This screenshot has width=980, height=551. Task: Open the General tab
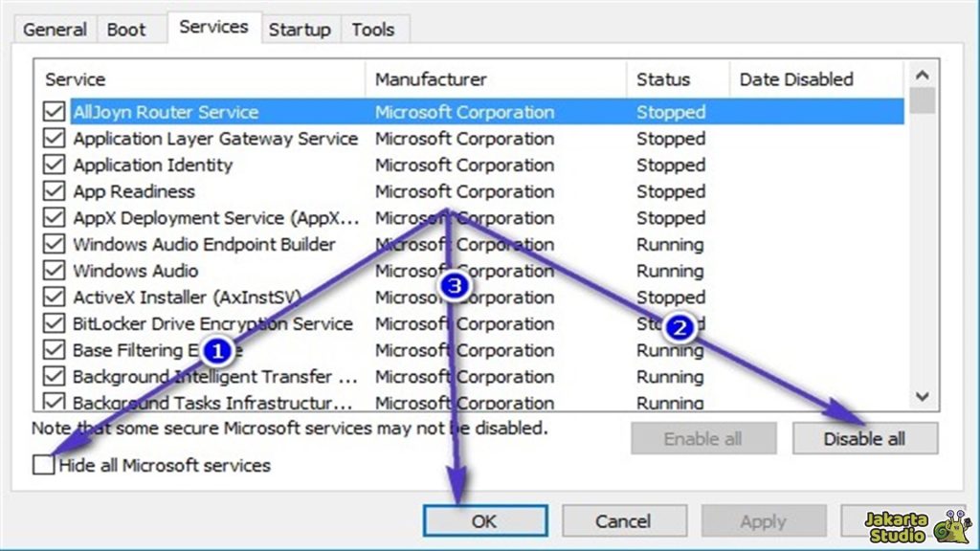55,30
